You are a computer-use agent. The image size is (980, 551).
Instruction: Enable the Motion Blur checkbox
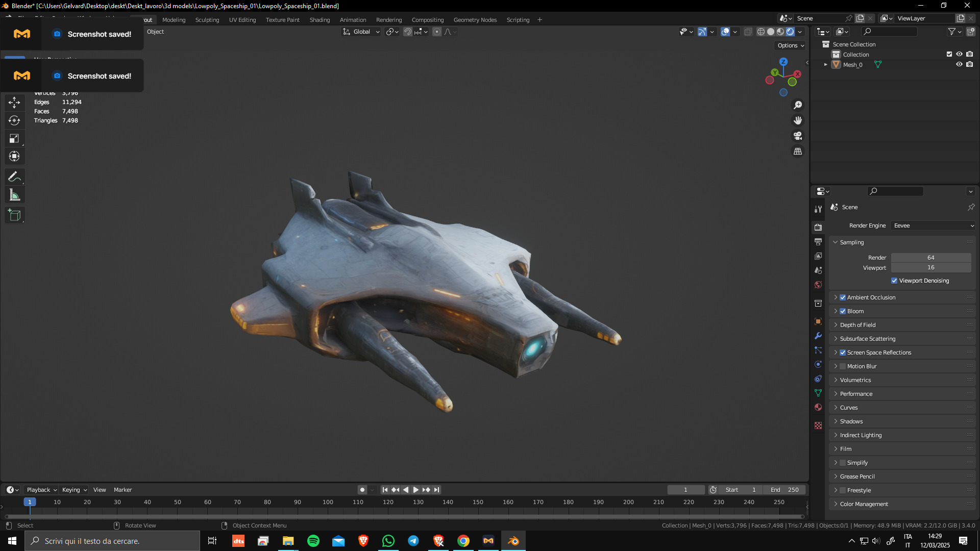point(843,366)
